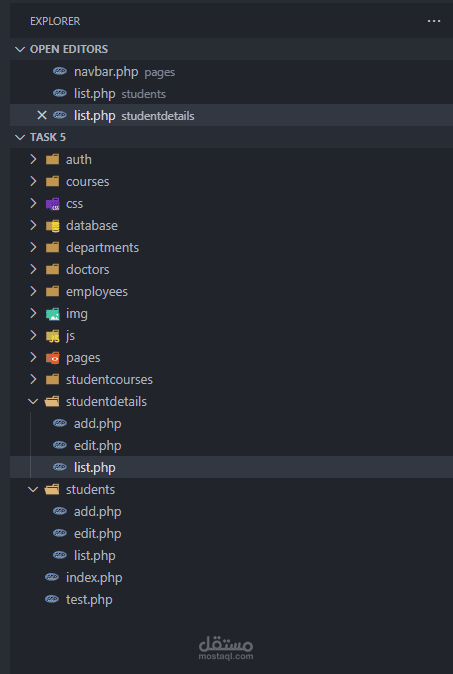The height and width of the screenshot is (674, 453).
Task: Click the css folder icon
Action: click(52, 204)
